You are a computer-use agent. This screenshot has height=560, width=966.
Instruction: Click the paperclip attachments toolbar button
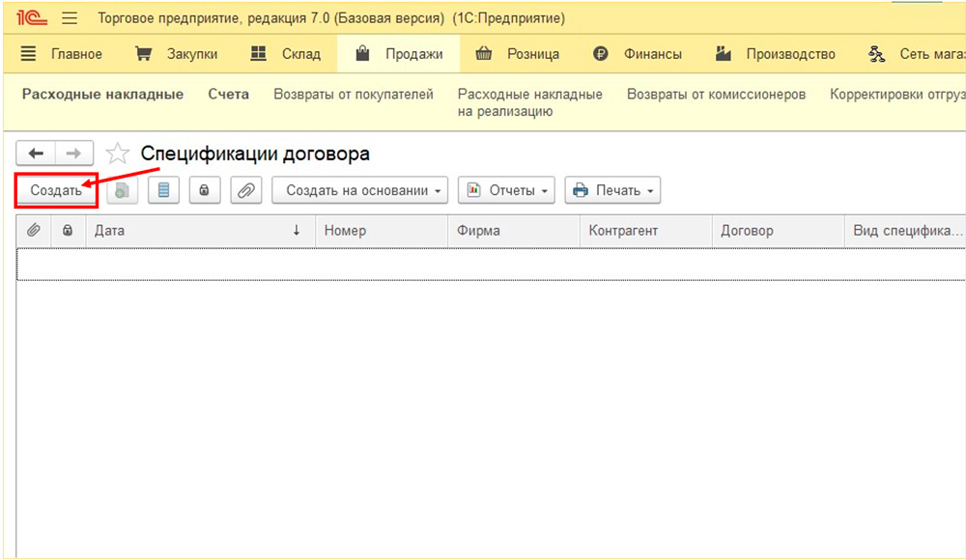point(245,190)
